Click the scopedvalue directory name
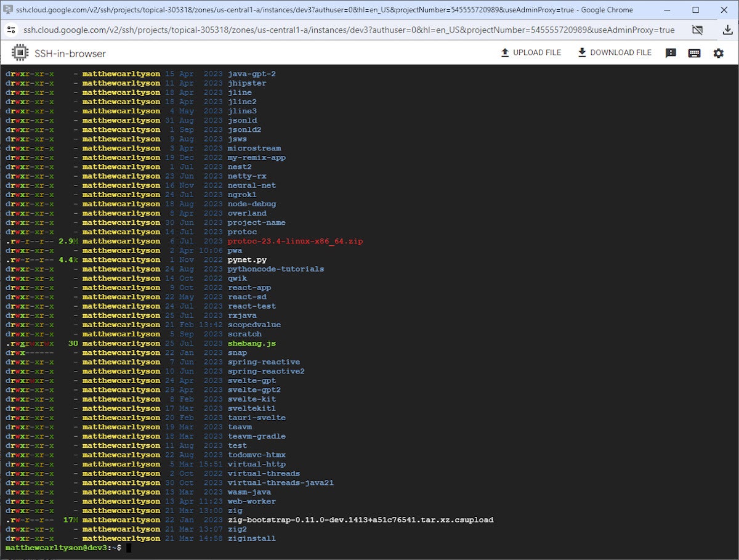 click(254, 325)
